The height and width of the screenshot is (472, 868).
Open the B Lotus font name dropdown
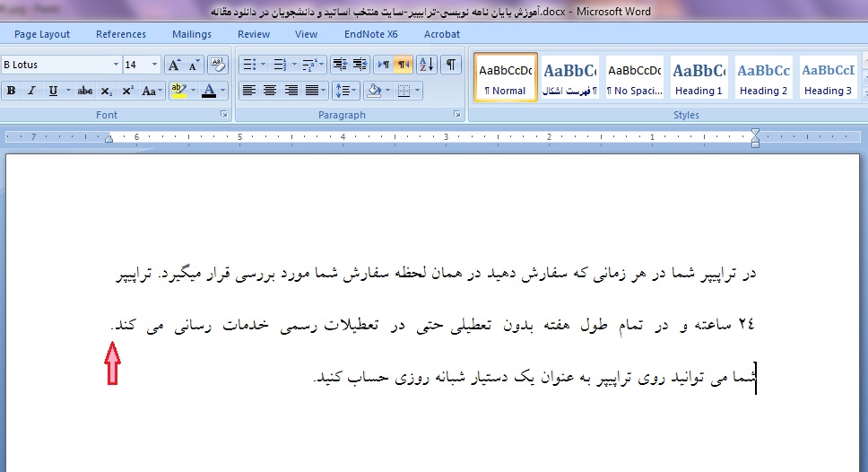116,65
